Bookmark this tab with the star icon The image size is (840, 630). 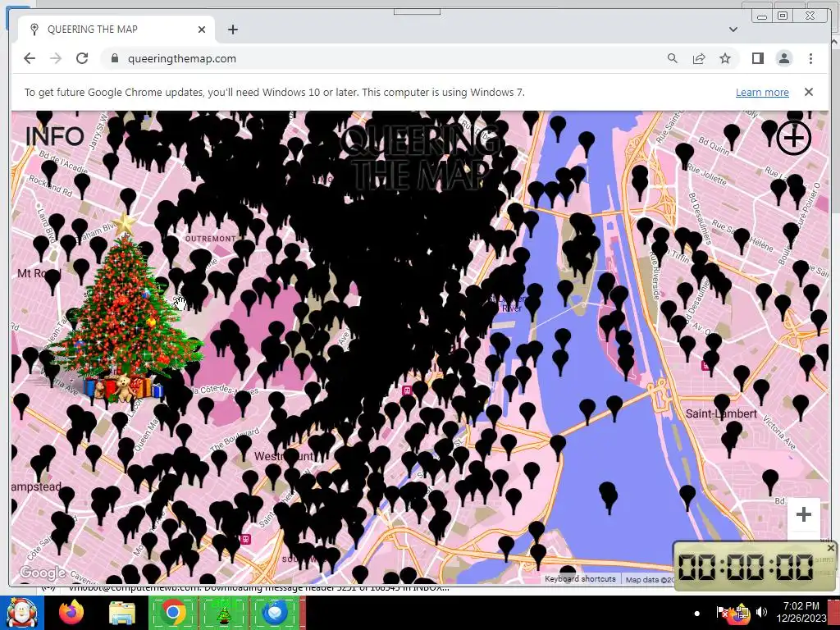(725, 58)
